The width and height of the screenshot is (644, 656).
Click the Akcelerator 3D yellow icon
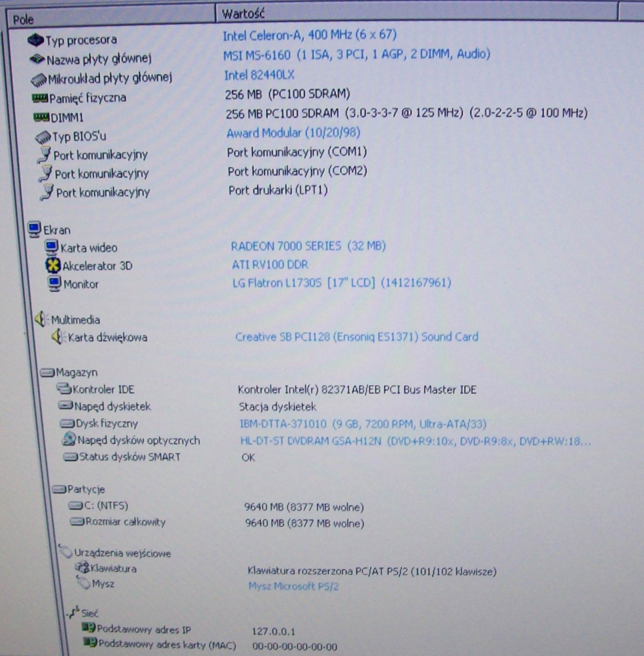tap(53, 265)
